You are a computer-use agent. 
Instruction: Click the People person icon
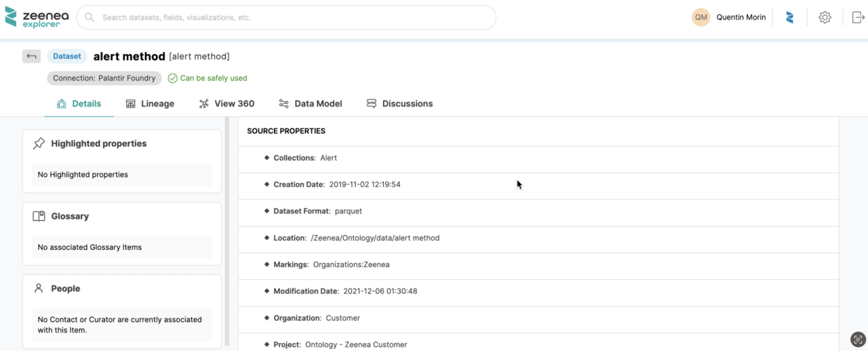point(39,289)
